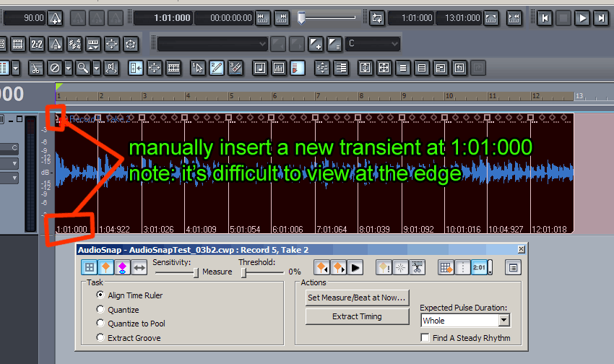Click the Play button in the transport
The image size is (614, 364).
pos(582,18)
